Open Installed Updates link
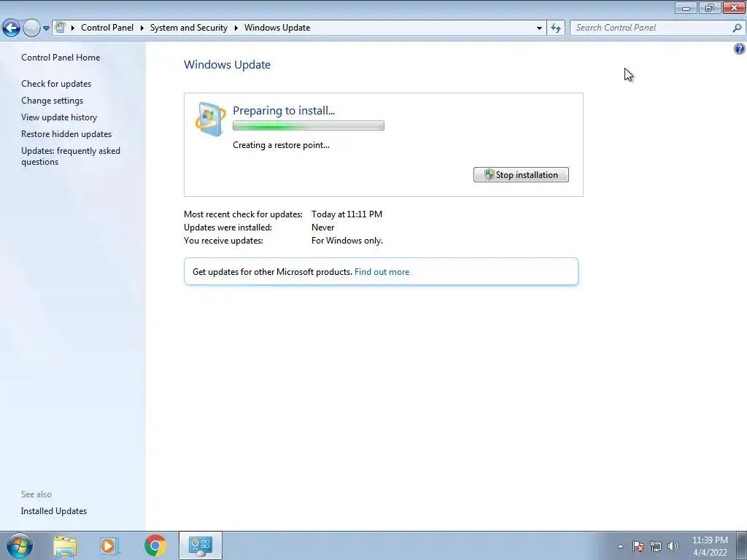 [54, 511]
